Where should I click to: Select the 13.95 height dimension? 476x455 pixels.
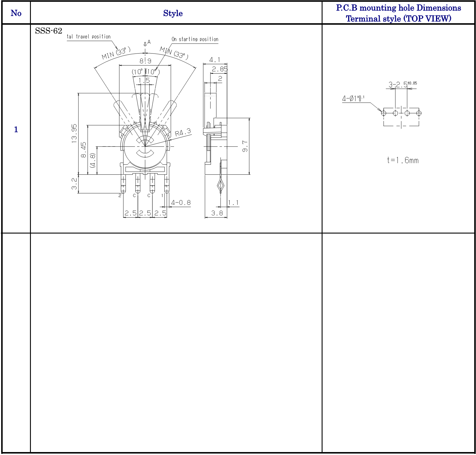(x=74, y=134)
